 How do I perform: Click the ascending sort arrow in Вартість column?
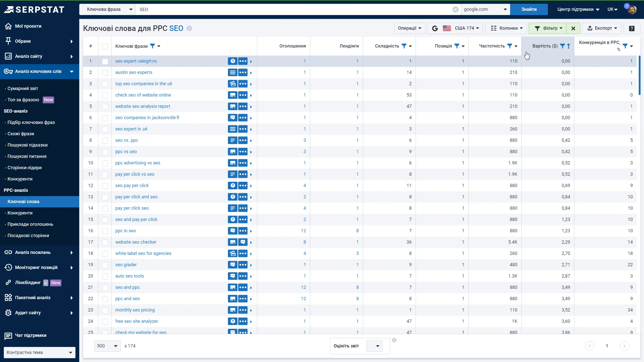click(x=569, y=46)
